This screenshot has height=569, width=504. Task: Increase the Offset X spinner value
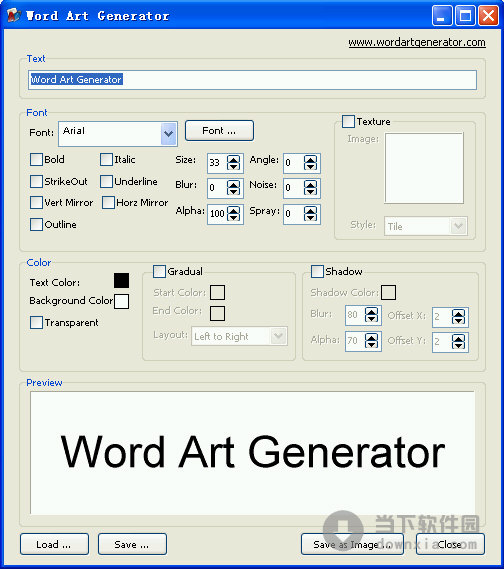coord(458,313)
